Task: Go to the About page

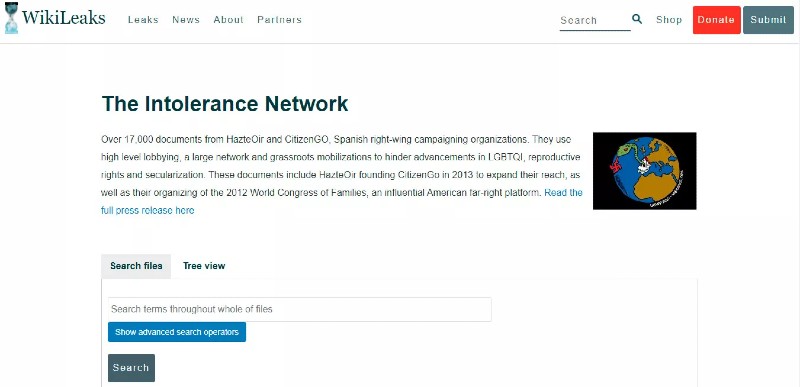Action: 229,20
